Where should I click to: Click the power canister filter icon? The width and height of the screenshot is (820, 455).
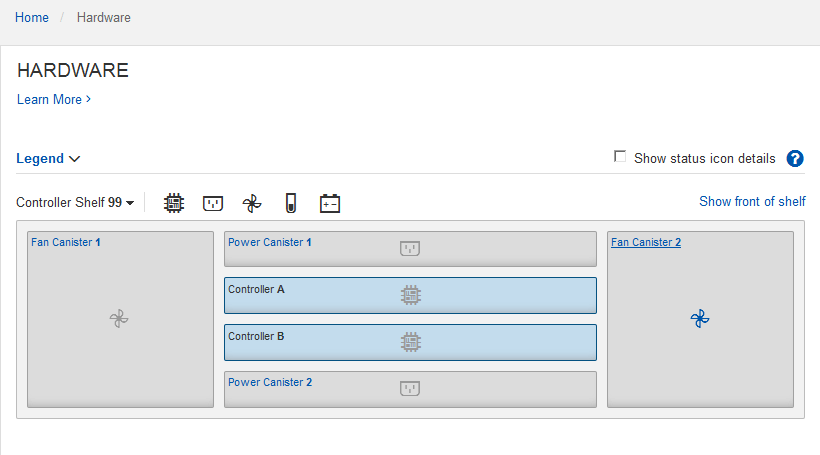(212, 203)
